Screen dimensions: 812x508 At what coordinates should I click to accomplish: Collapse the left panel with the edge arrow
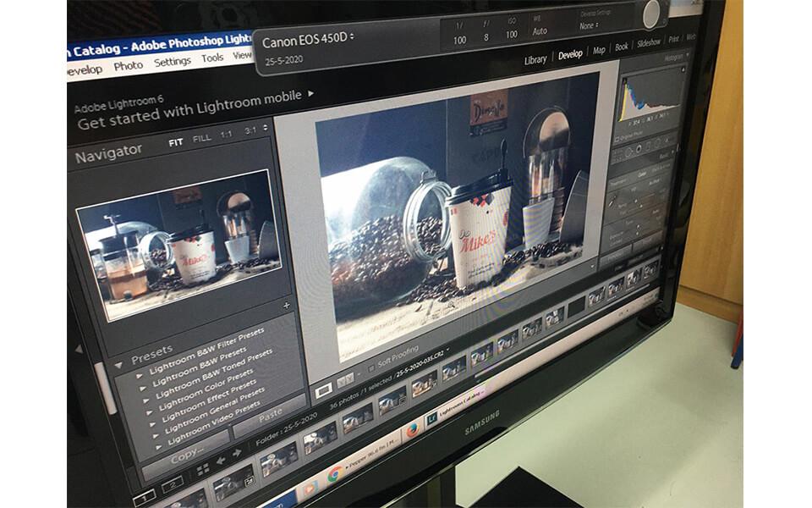(x=78, y=350)
